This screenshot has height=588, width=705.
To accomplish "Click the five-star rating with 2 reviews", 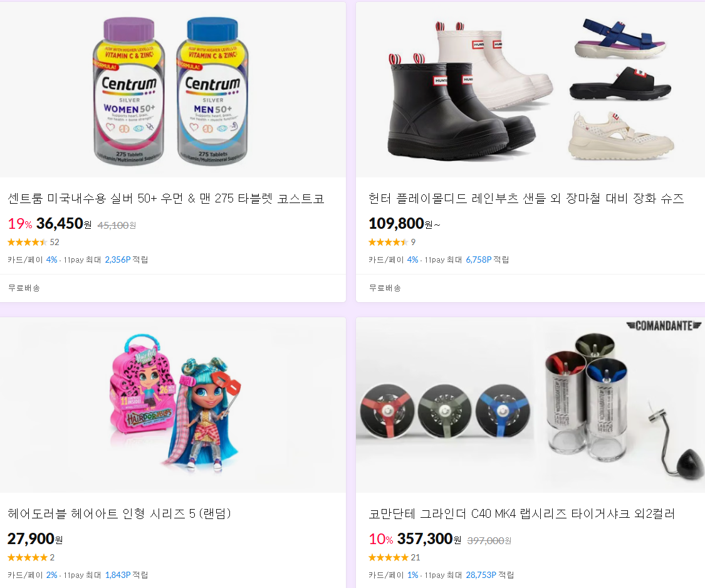I will coord(31,557).
